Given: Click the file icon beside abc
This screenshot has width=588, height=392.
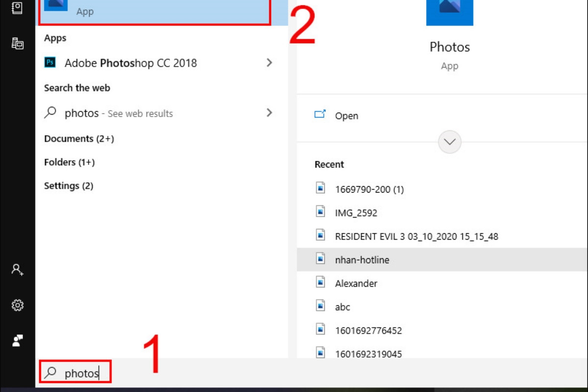Looking at the screenshot, I should [x=320, y=306].
